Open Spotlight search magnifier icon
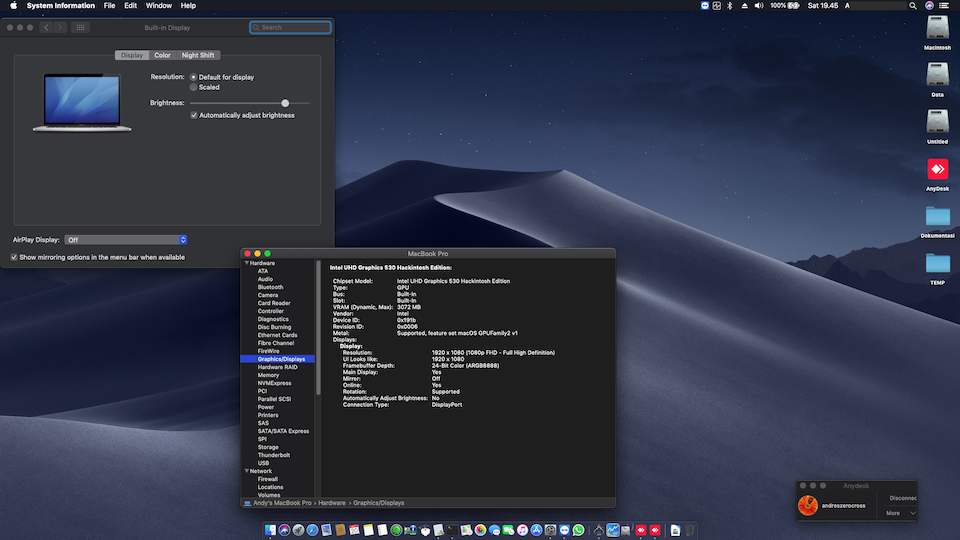The width and height of the screenshot is (960, 540). point(914,6)
